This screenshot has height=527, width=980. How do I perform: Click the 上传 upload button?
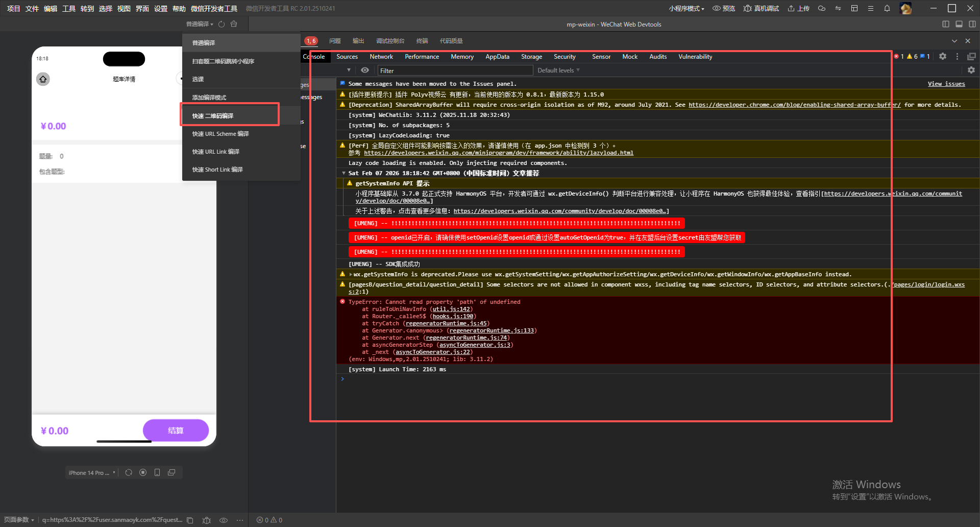(799, 8)
